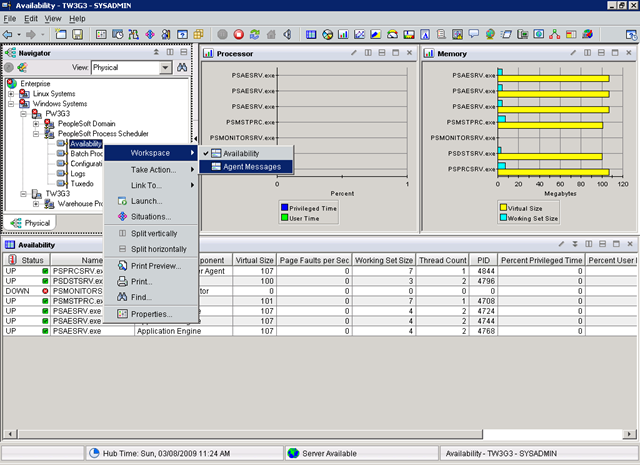Select the Pie Chart view icon
Viewport: 640px width, 465px height.
coord(327,35)
